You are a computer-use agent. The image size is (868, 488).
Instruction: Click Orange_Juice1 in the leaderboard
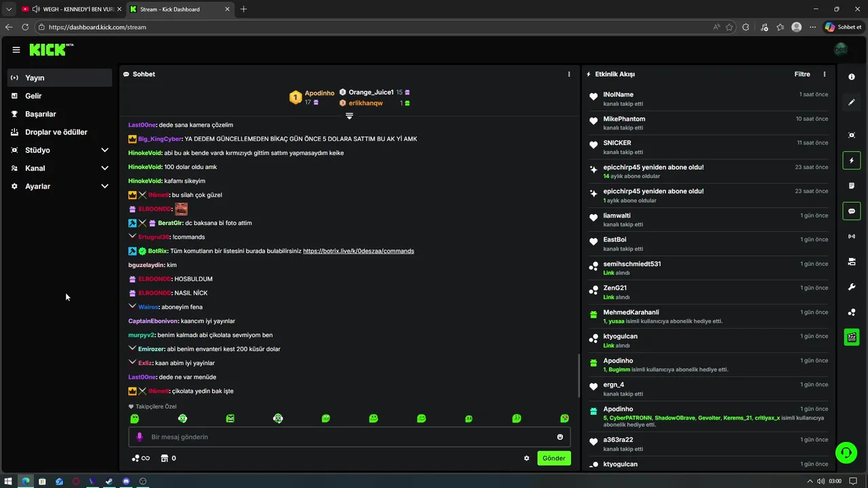coord(371,92)
